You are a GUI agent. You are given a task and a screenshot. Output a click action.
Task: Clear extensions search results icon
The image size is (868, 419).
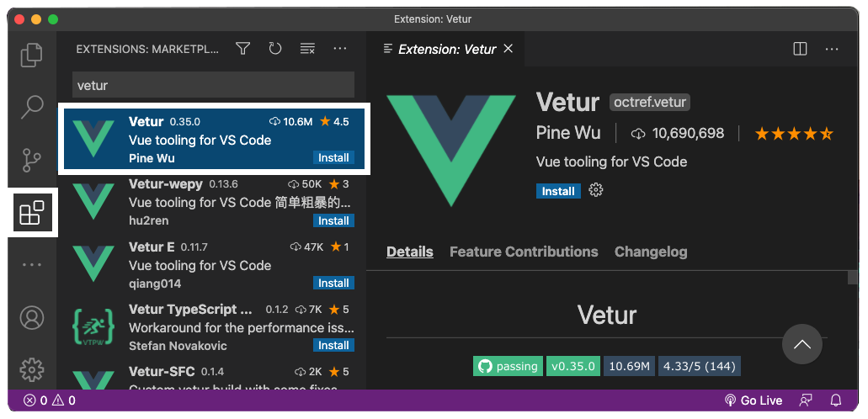click(307, 49)
